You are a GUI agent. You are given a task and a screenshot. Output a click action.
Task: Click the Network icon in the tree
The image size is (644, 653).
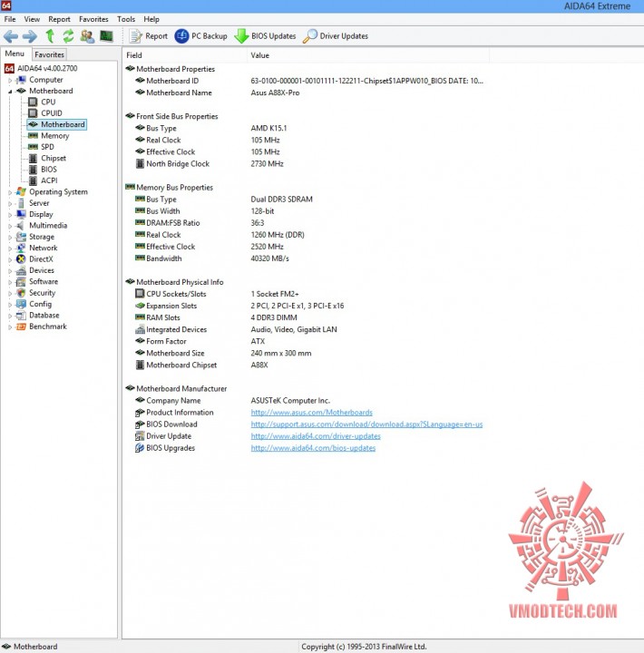21,248
